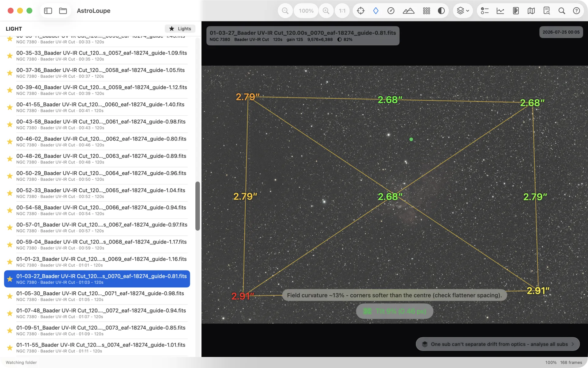Click the bottom-right 2.91" label
588x368 pixels.
click(x=538, y=291)
